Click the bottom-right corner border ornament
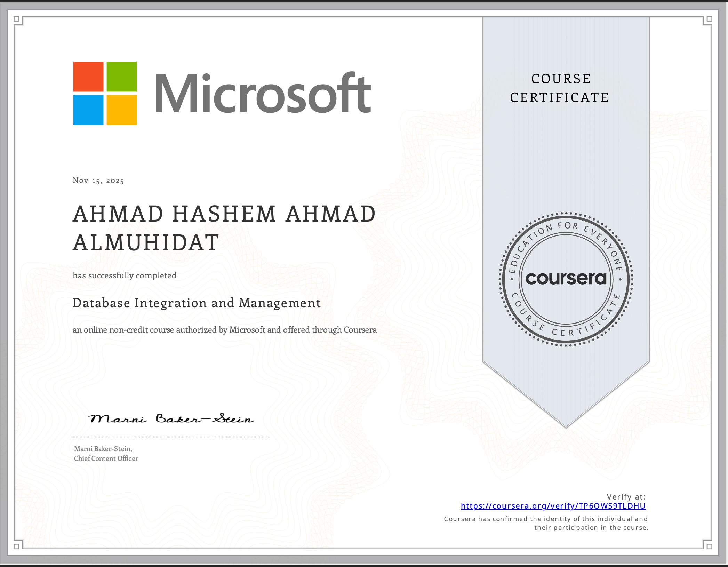This screenshot has width=728, height=567. click(x=709, y=546)
